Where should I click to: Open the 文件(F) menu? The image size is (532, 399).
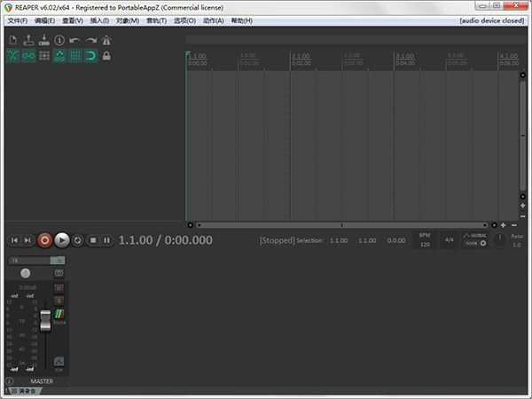[18, 20]
